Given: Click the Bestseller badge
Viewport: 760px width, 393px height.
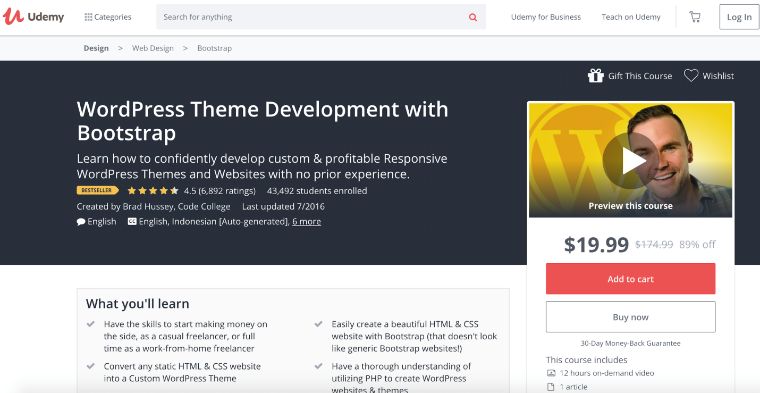Looking at the screenshot, I should tap(97, 190).
